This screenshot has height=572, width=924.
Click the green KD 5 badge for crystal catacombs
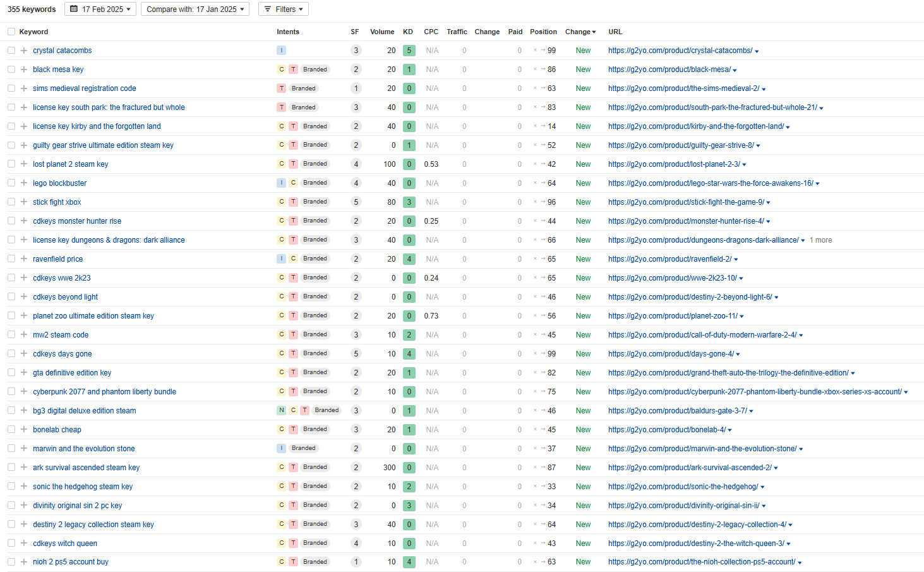pos(409,51)
